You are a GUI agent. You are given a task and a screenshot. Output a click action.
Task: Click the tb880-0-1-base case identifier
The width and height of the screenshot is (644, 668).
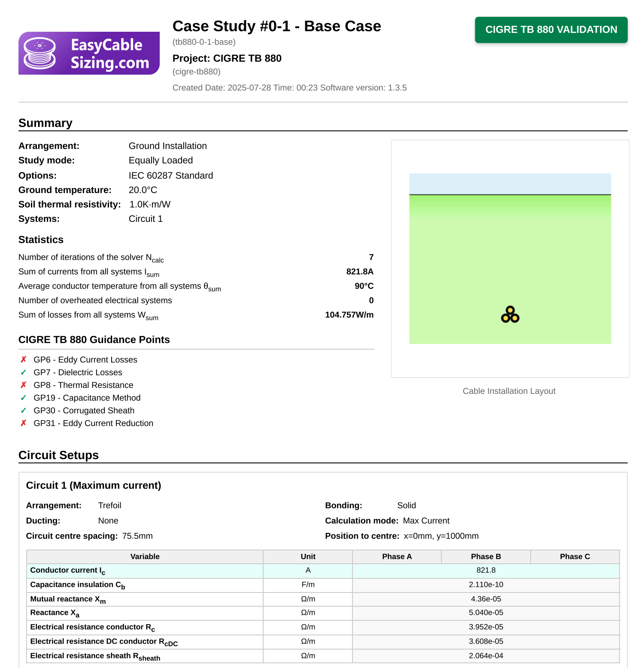(x=204, y=42)
